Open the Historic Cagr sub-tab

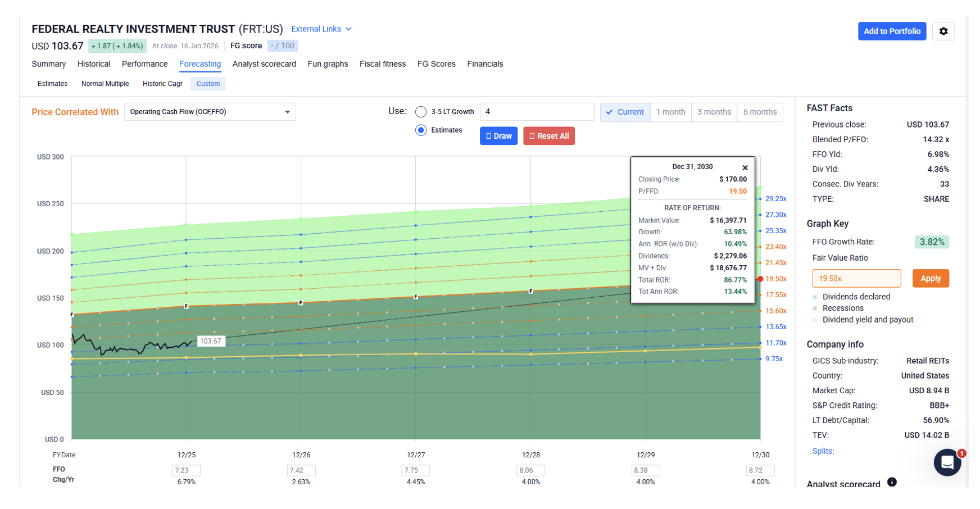click(162, 84)
